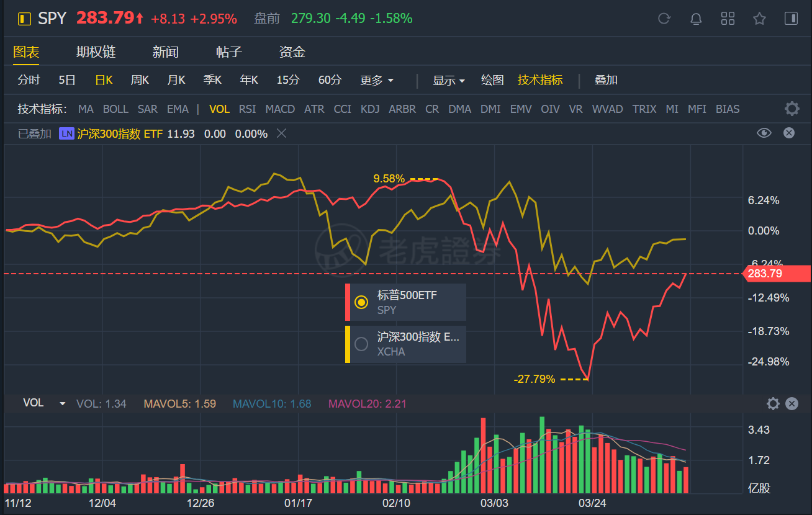Select the 月K timeframe
Image resolution: width=812 pixels, height=515 pixels.
coord(176,80)
